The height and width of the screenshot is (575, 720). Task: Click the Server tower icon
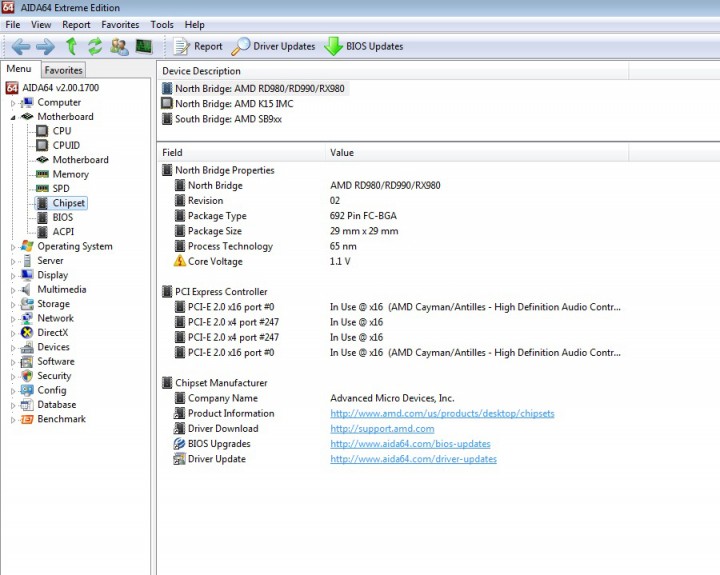27,261
